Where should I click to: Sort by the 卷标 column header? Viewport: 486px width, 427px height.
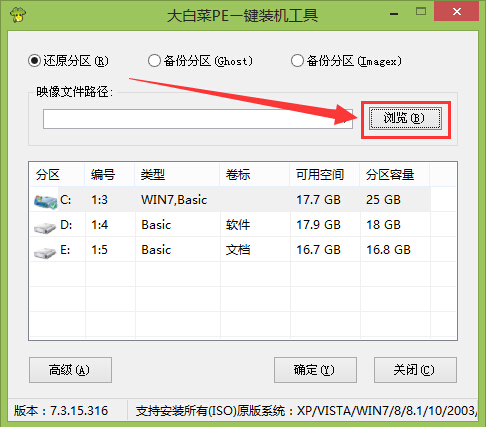pyautogui.click(x=255, y=175)
